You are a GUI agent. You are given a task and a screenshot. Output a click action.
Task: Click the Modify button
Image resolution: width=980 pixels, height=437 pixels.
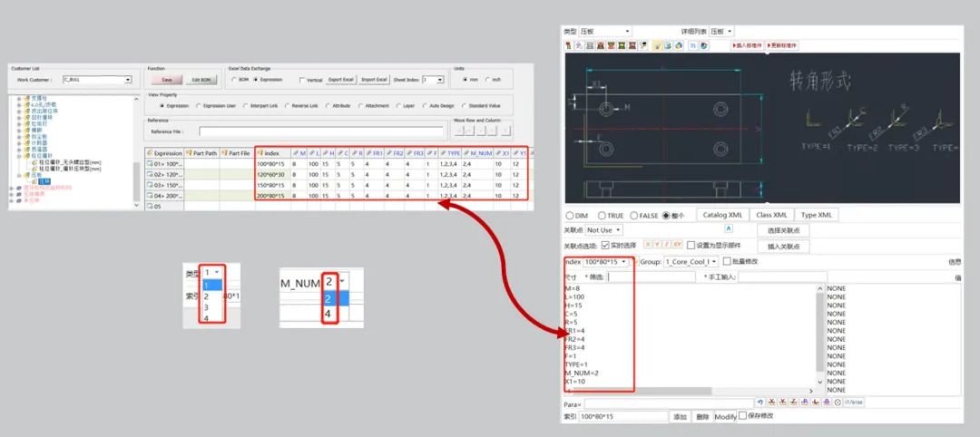(725, 417)
